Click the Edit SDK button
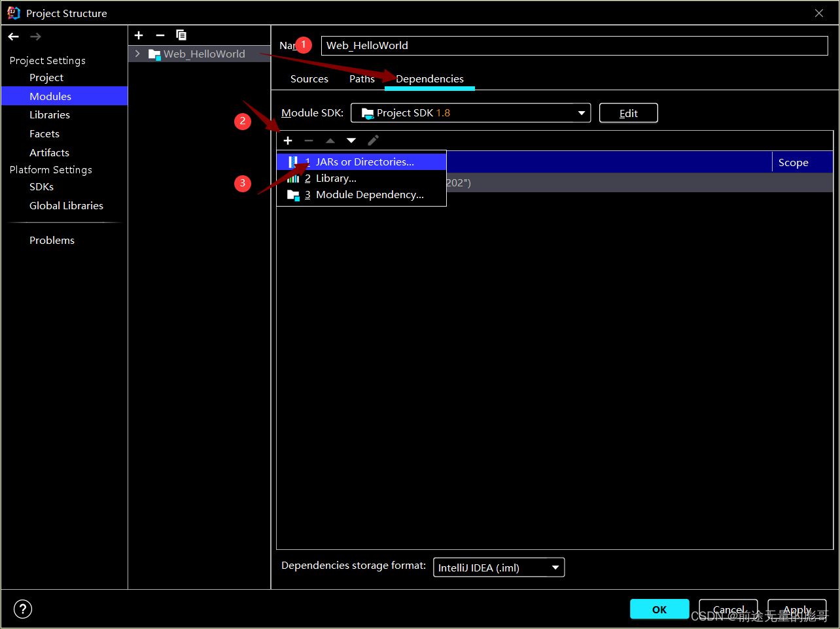This screenshot has height=629, width=840. [629, 113]
